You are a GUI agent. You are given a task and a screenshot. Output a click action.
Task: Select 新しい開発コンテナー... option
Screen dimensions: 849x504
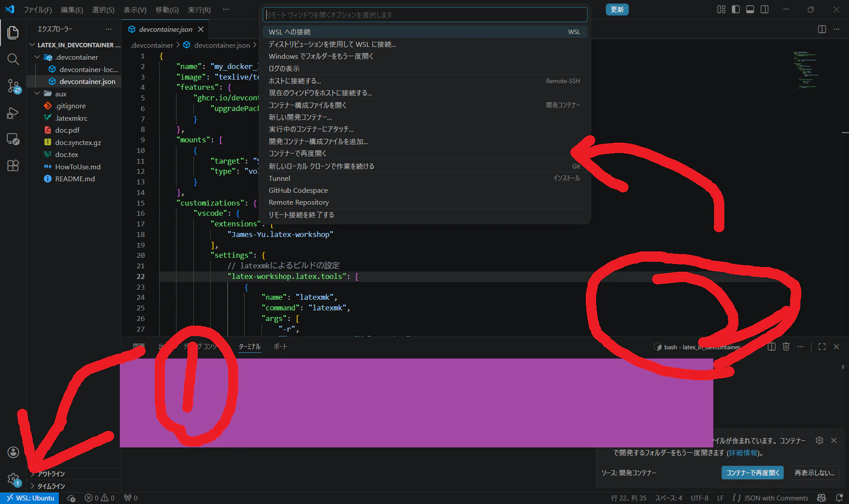pyautogui.click(x=425, y=117)
